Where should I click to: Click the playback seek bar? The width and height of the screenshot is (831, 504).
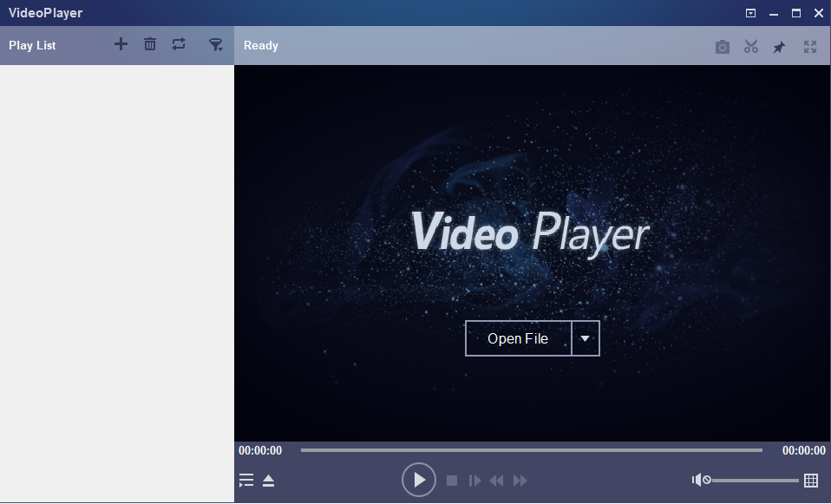[532, 450]
